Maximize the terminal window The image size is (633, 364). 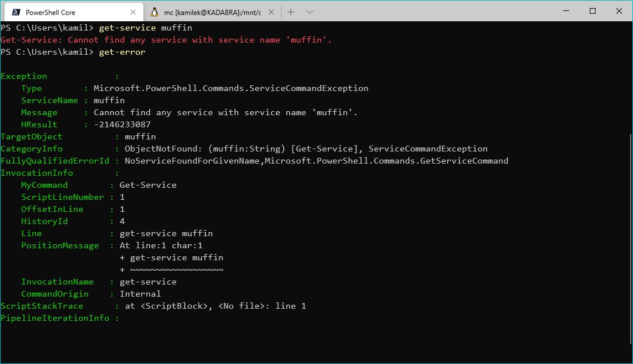tap(593, 12)
